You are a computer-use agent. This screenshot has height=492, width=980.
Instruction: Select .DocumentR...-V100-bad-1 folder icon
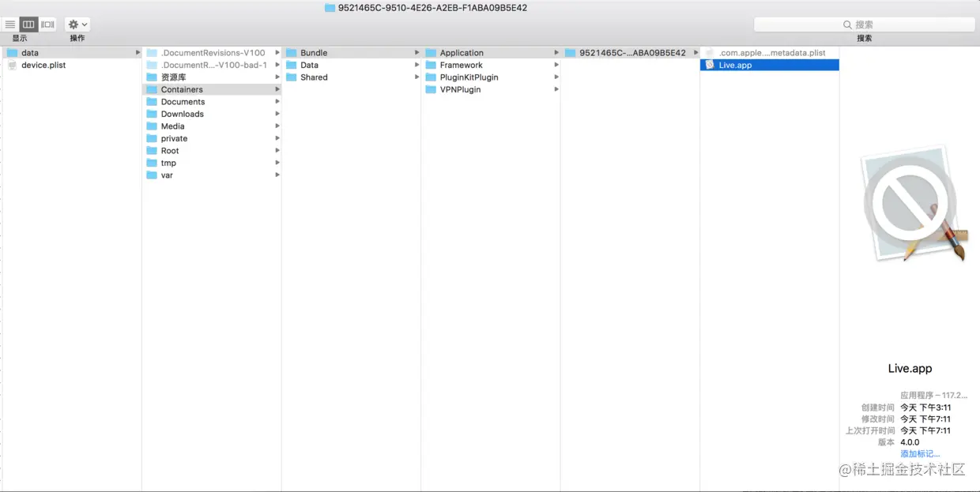pos(152,65)
